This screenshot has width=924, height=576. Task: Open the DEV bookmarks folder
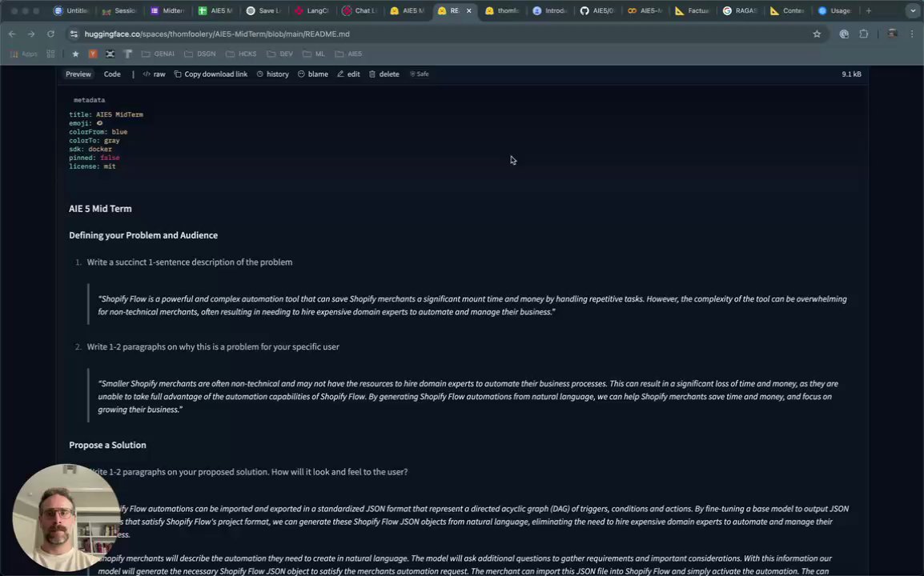pos(280,54)
